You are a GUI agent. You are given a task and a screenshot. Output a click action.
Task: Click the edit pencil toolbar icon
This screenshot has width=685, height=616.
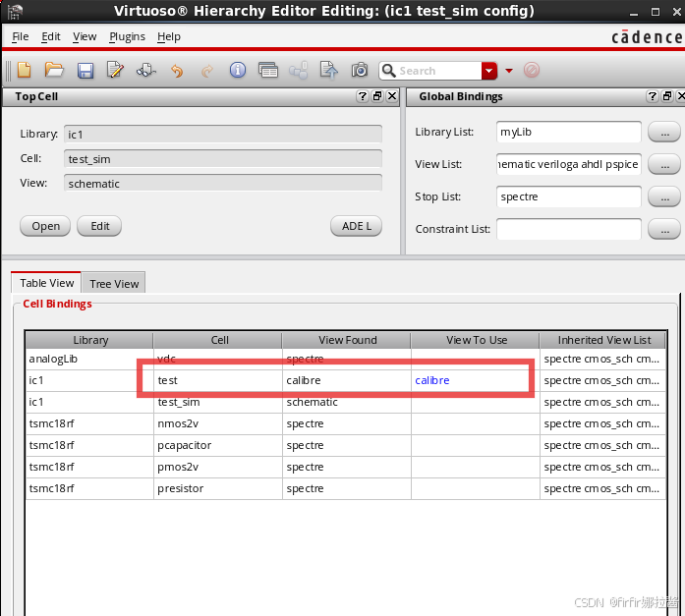point(115,70)
